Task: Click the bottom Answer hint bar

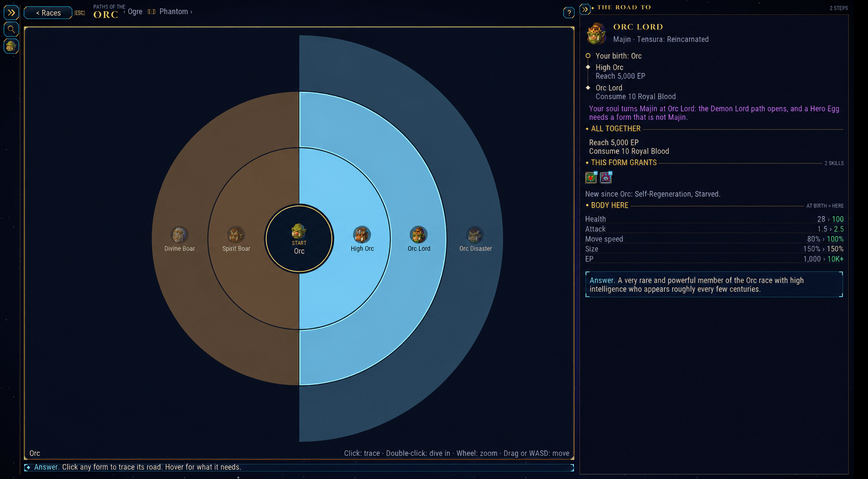Action: [299, 467]
